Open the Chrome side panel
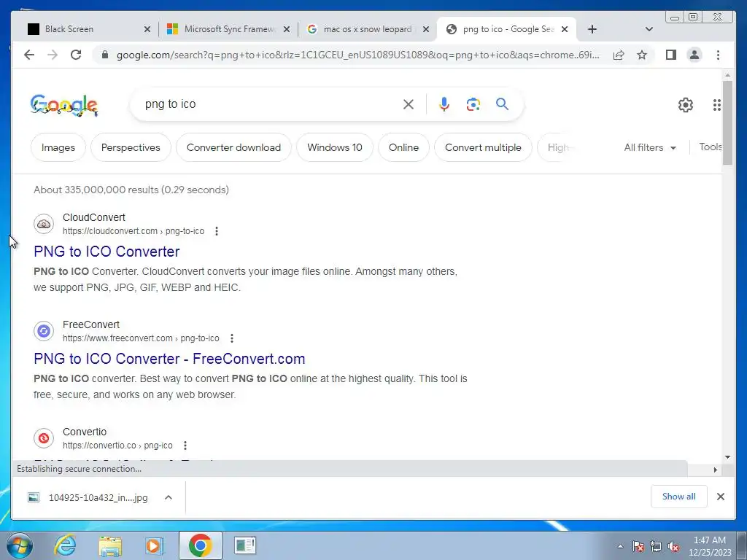Image resolution: width=747 pixels, height=560 pixels. (671, 55)
